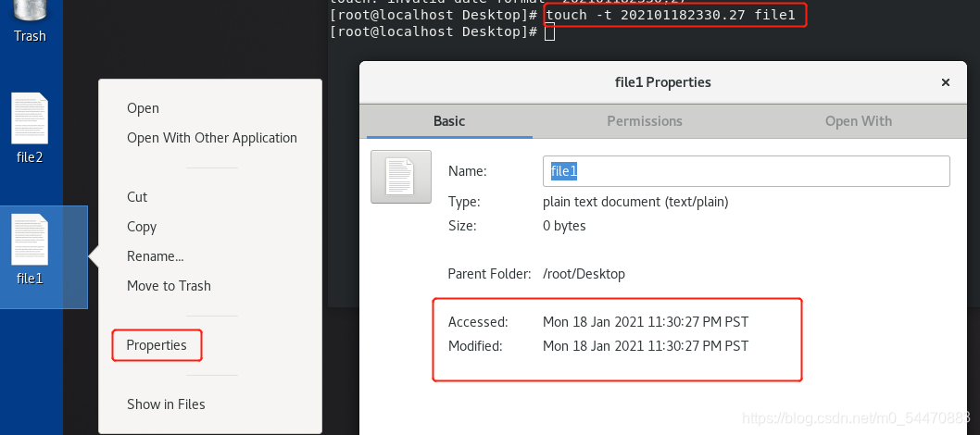Switch to the Open With tab

[858, 121]
